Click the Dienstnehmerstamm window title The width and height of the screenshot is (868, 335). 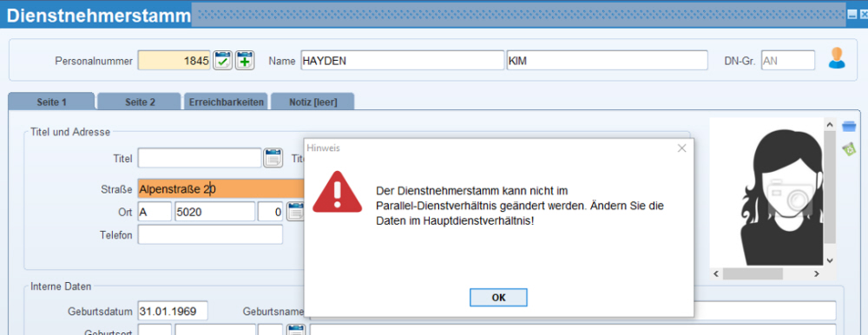click(x=99, y=16)
